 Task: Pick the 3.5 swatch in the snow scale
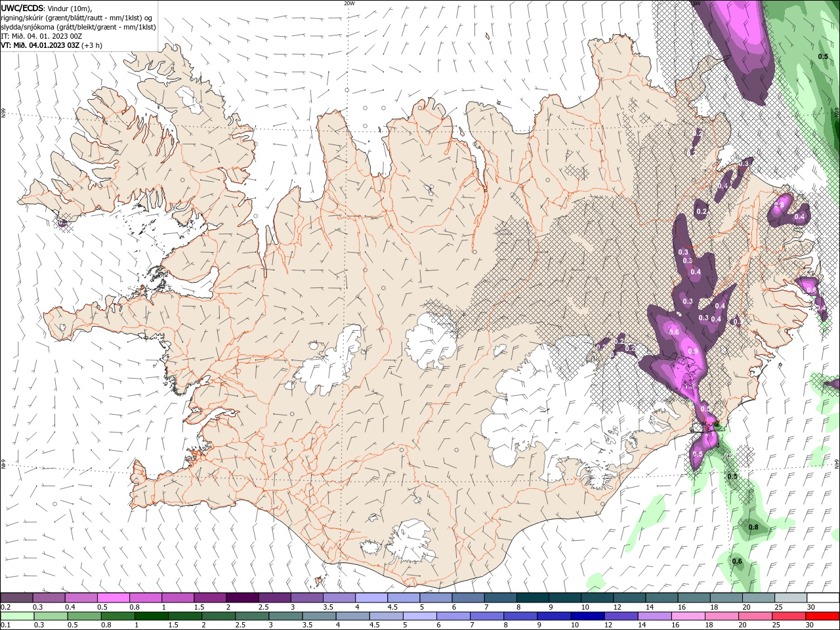[339, 597]
